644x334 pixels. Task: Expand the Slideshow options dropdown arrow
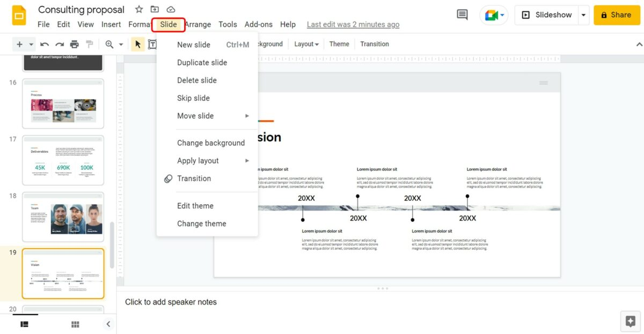pyautogui.click(x=583, y=15)
